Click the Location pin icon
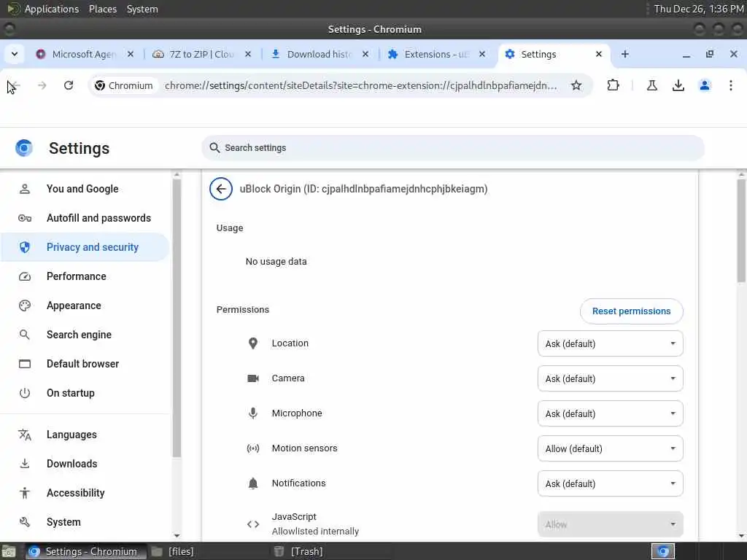The height and width of the screenshot is (560, 747). pyautogui.click(x=253, y=343)
